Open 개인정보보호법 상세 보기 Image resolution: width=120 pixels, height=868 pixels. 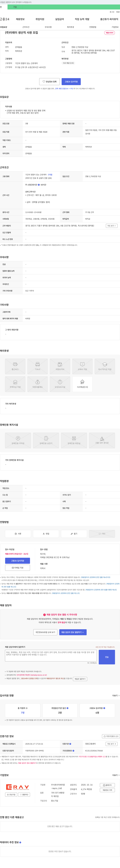[45, 632]
